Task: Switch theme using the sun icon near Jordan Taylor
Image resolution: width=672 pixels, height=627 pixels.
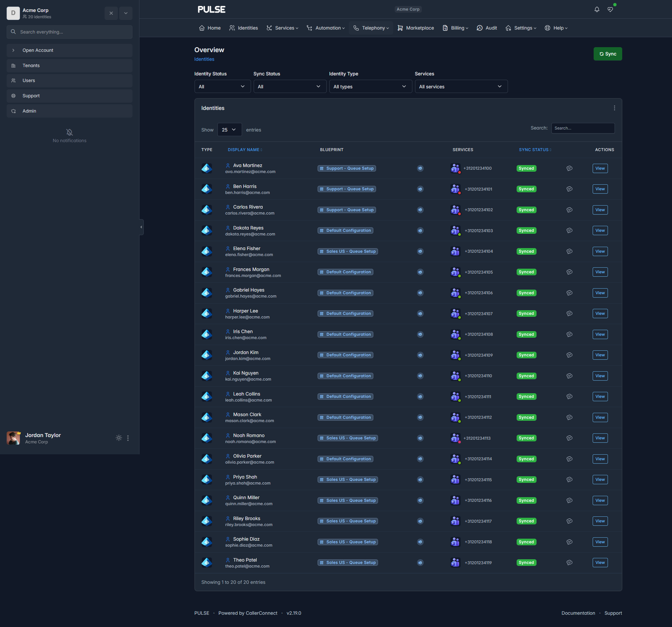Action: point(119,438)
